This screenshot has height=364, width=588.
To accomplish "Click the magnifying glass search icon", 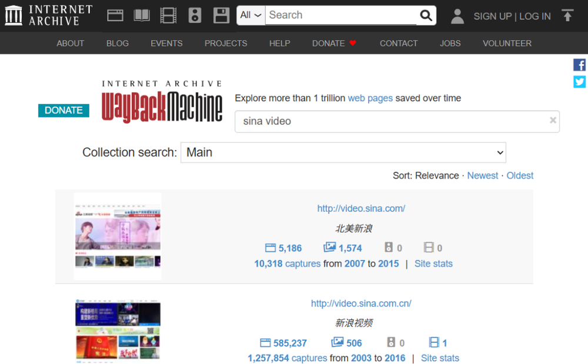I will coord(426,15).
